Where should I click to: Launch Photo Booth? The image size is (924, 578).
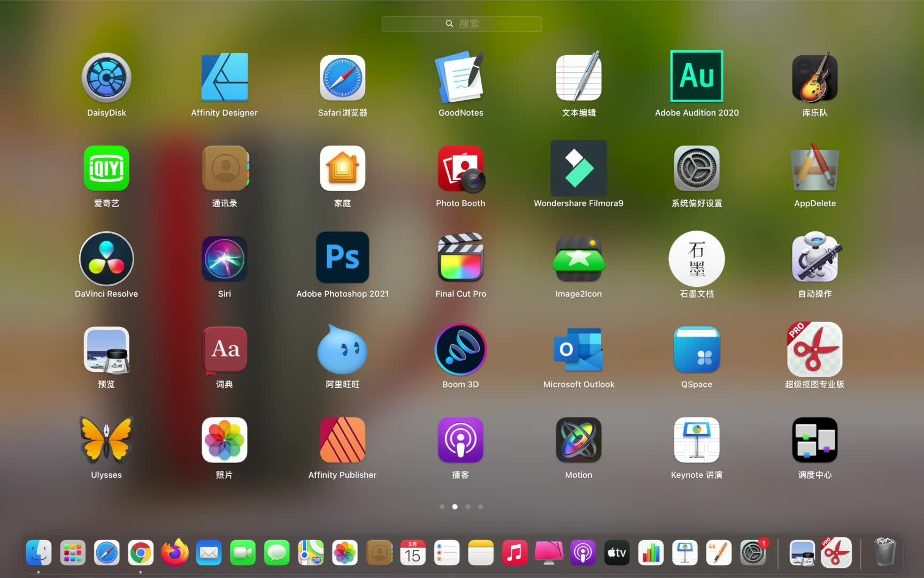click(461, 169)
